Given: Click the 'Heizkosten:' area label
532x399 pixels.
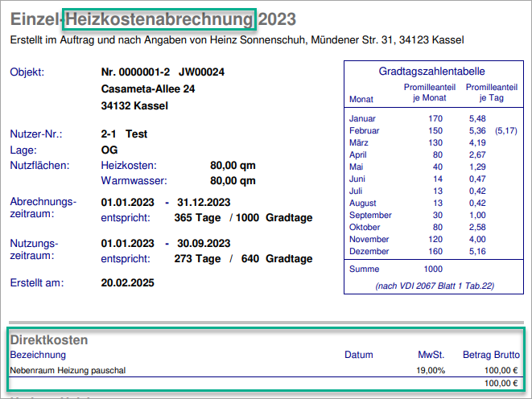Looking at the screenshot, I should 129,166.
